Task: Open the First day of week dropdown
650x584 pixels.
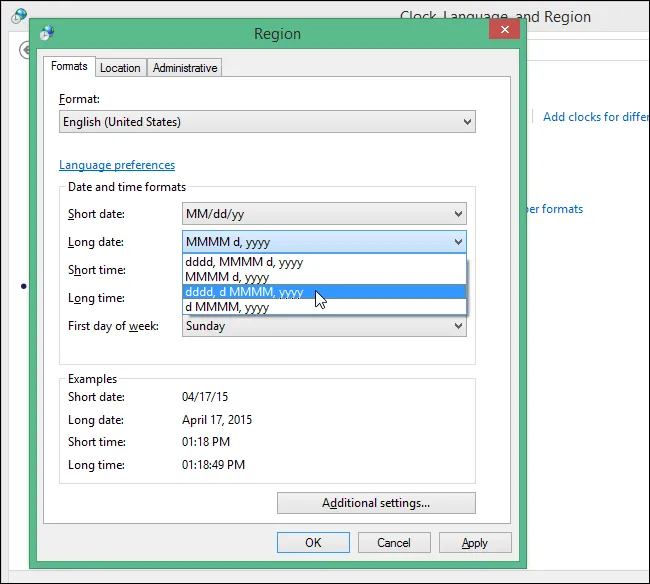Action: [x=324, y=326]
